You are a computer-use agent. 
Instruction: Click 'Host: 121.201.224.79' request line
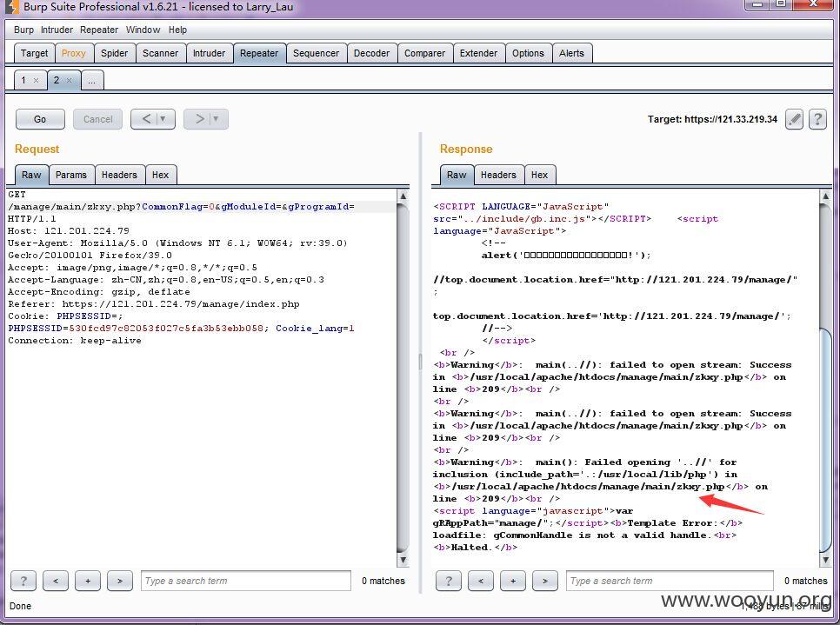[69, 231]
